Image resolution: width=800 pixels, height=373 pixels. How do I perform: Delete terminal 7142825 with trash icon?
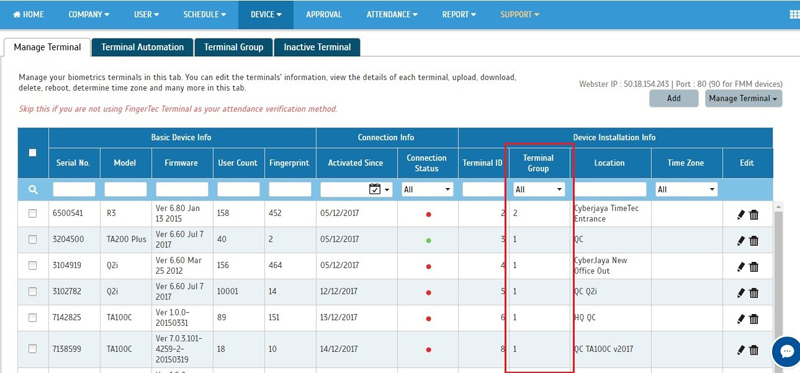754,319
